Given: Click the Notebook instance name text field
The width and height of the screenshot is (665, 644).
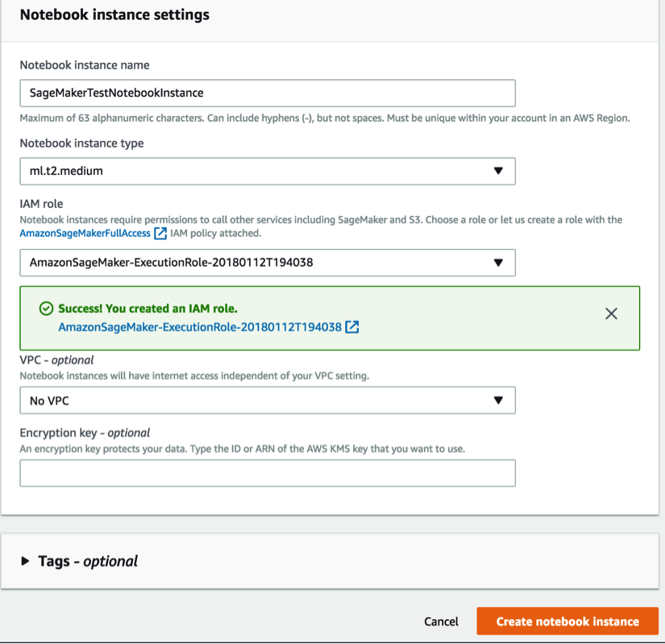Looking at the screenshot, I should point(268,93).
